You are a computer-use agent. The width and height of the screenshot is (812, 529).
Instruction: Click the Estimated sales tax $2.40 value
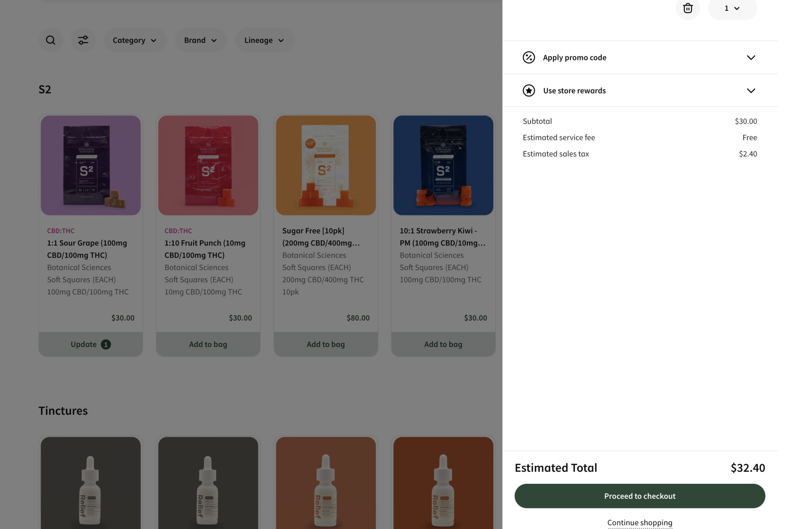point(748,154)
